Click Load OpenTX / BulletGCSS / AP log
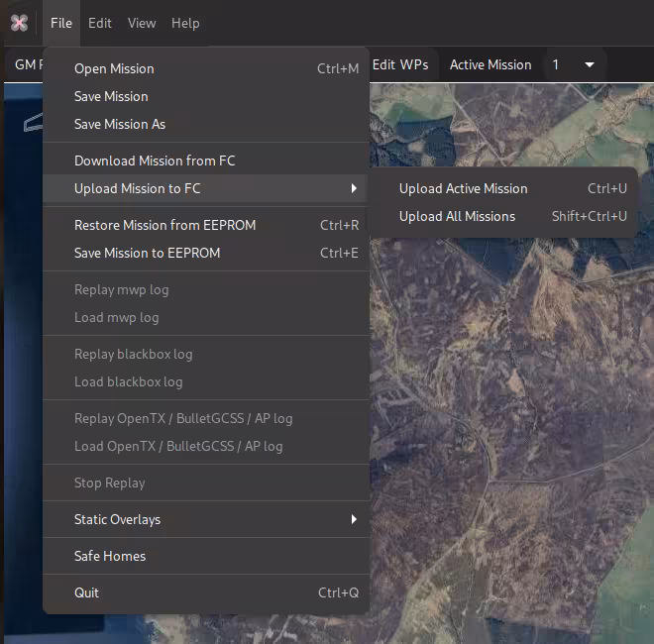 [206, 446]
